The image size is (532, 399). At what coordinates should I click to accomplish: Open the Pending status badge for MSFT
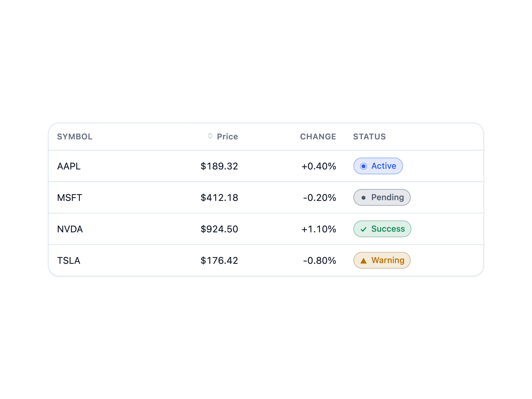(382, 197)
